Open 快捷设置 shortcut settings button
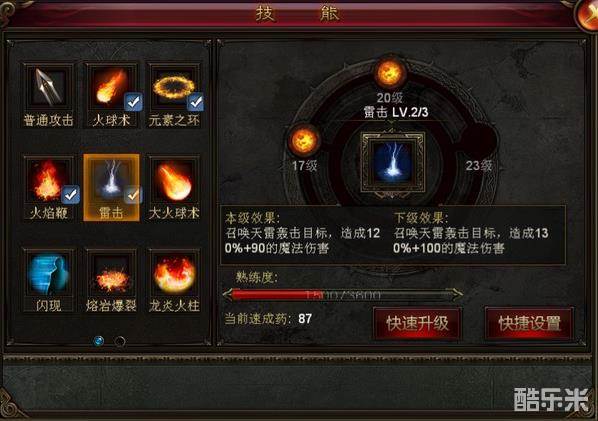Image resolution: width=598 pixels, height=421 pixels. [x=529, y=323]
